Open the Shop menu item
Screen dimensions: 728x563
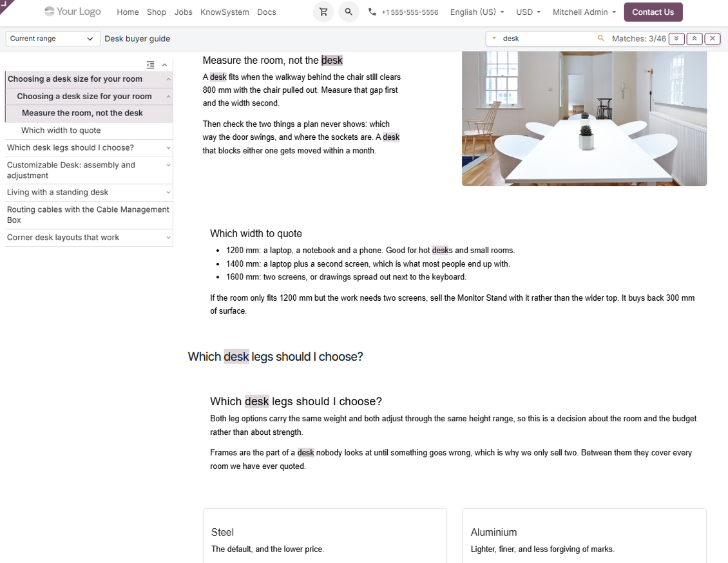(x=157, y=12)
